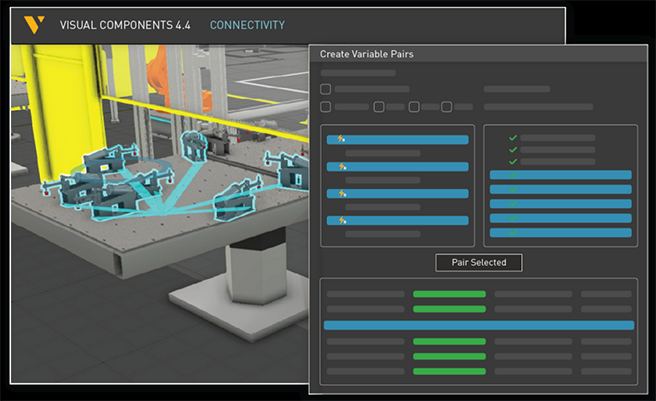Image resolution: width=656 pixels, height=401 pixels.
Task: Click second green checkmark in right list
Action: pyautogui.click(x=512, y=150)
